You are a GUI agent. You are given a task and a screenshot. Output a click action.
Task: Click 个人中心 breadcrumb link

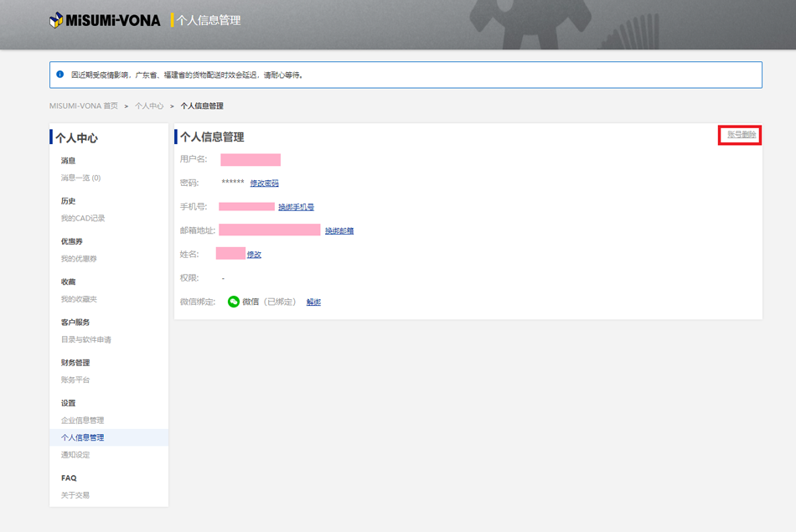(149, 106)
